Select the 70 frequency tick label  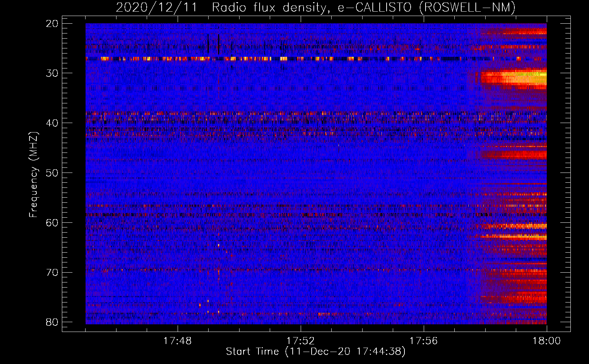pos(52,273)
